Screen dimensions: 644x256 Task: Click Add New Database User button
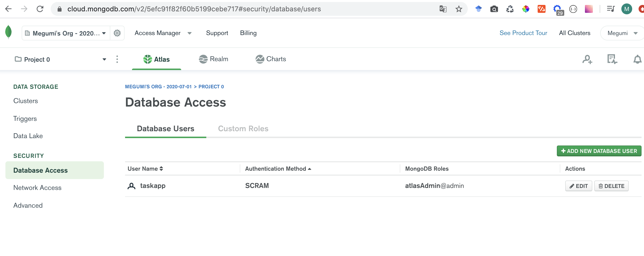[599, 151]
